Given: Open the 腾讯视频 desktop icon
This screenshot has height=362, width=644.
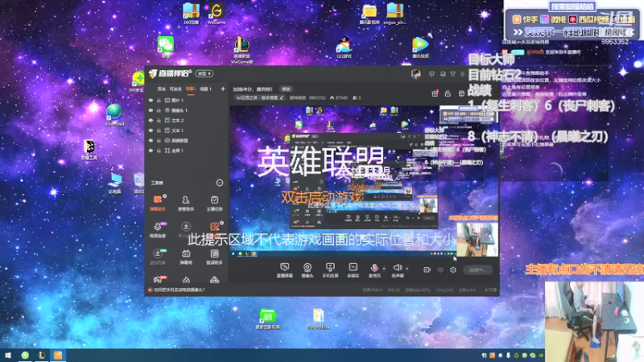Looking at the screenshot, I should (419, 47).
